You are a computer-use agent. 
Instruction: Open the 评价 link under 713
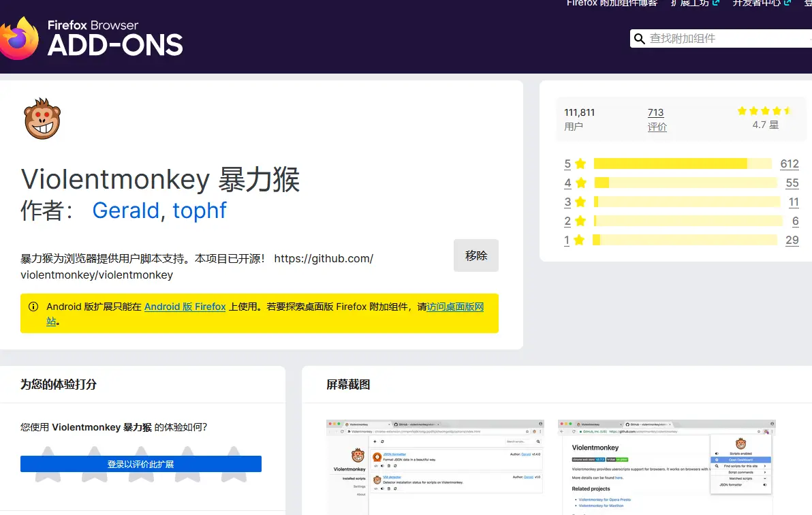[x=657, y=127]
